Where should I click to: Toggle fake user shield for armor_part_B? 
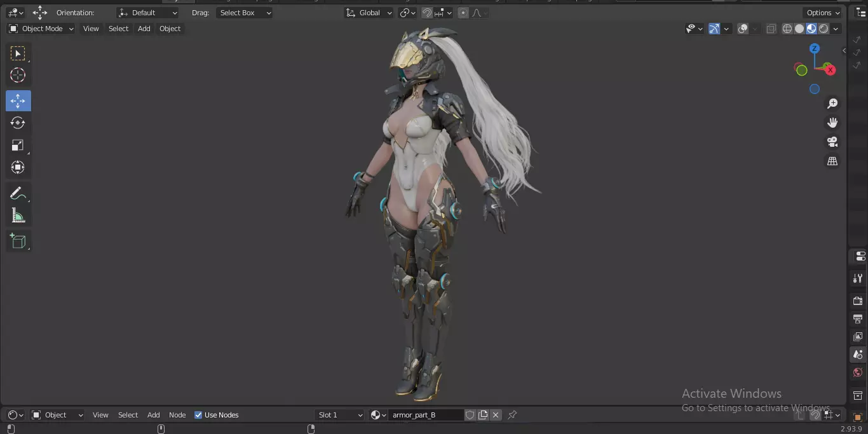click(470, 415)
